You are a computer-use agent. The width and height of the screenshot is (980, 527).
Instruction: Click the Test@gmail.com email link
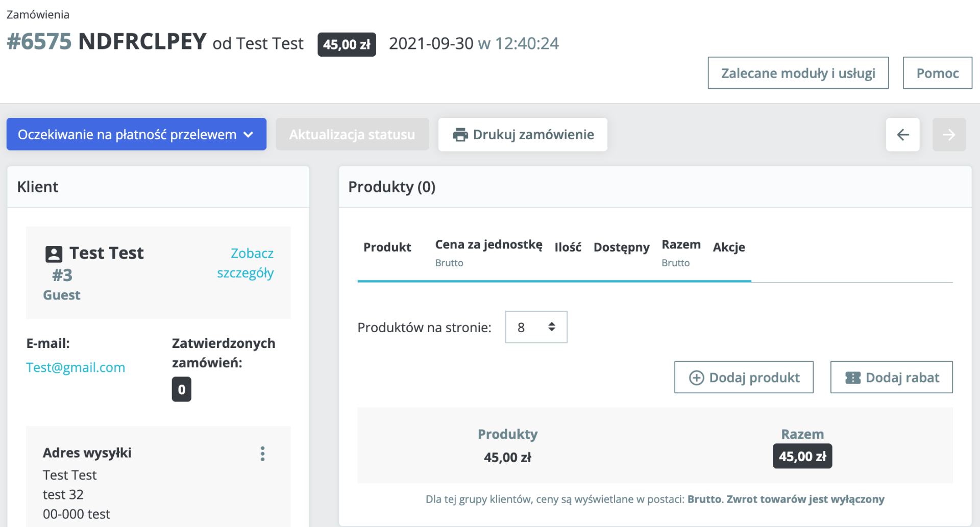76,367
